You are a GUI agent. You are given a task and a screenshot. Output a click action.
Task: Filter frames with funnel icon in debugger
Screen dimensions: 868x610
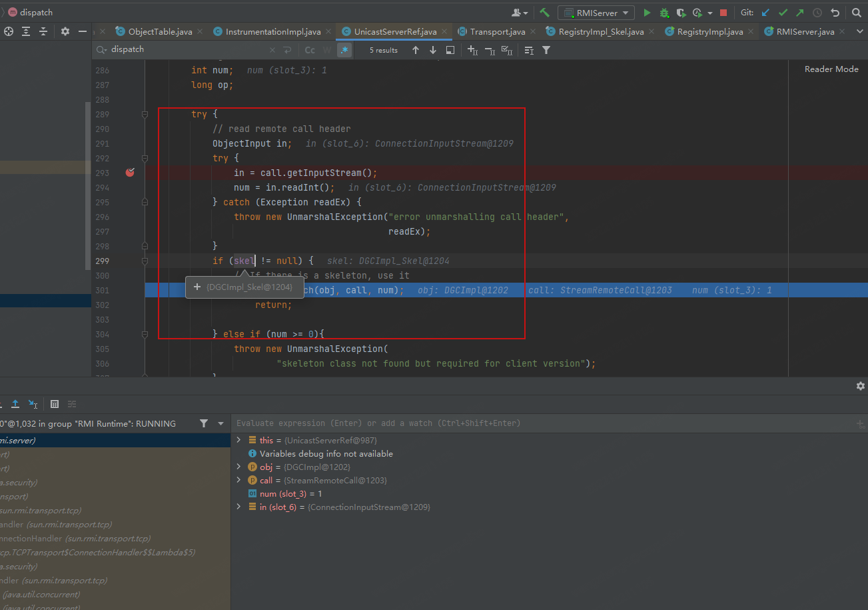pos(204,423)
